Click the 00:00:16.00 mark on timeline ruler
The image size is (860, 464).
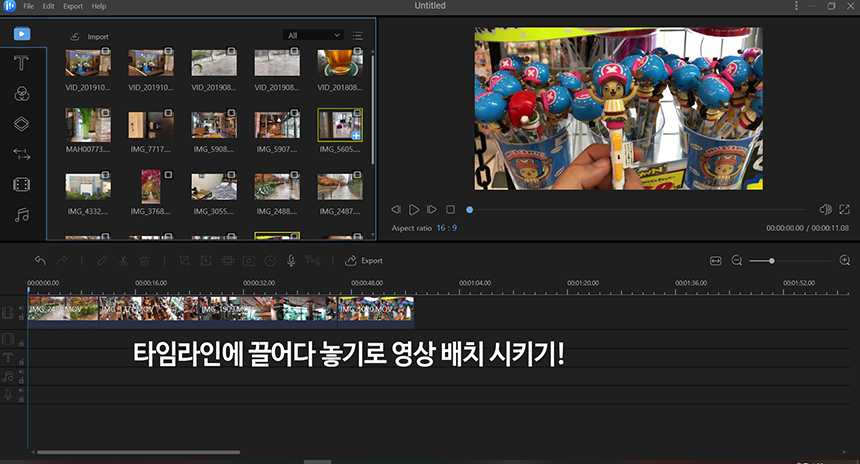[151, 283]
